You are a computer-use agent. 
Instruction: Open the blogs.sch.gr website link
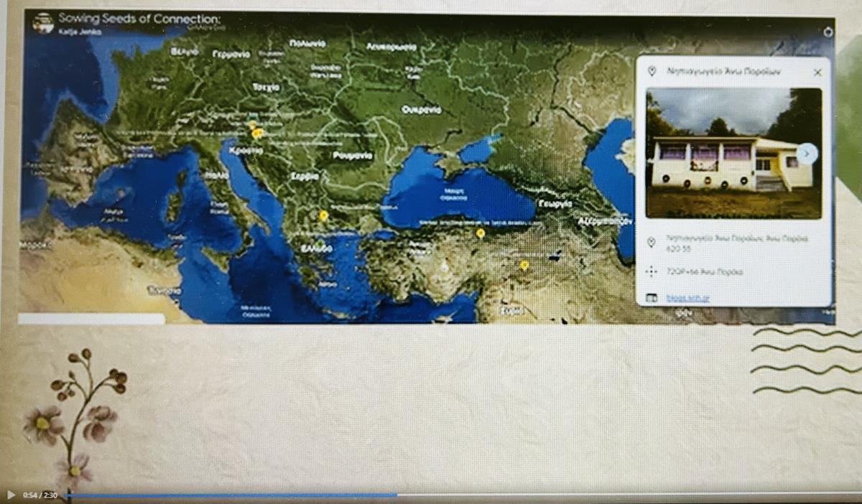coord(687,297)
